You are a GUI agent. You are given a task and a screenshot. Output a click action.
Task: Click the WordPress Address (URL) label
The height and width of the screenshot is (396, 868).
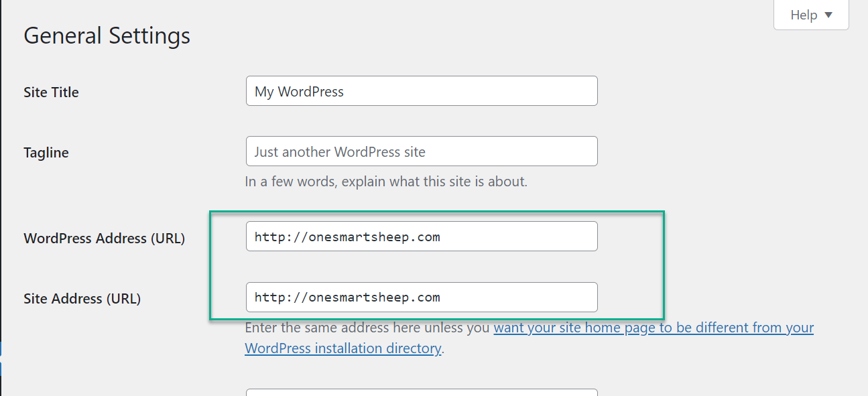point(104,239)
